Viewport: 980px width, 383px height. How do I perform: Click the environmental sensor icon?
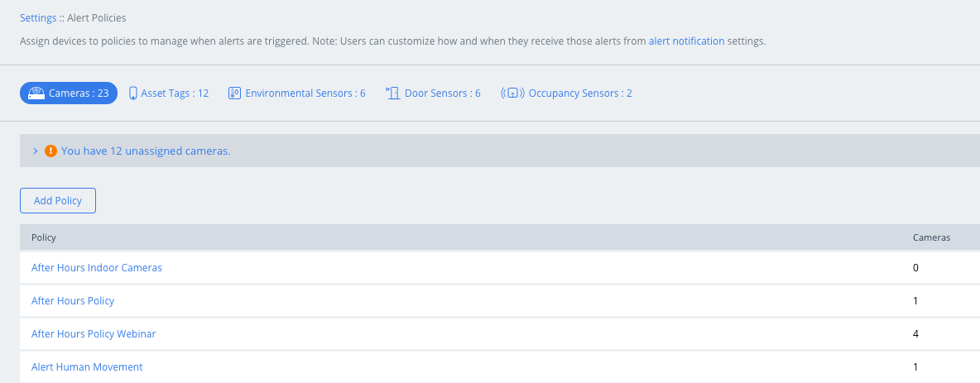(234, 93)
